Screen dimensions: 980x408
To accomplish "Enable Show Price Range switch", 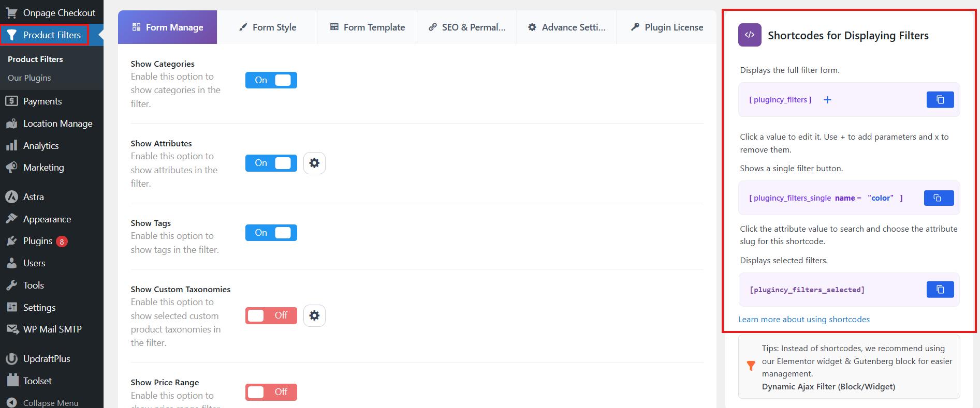I will pyautogui.click(x=271, y=392).
